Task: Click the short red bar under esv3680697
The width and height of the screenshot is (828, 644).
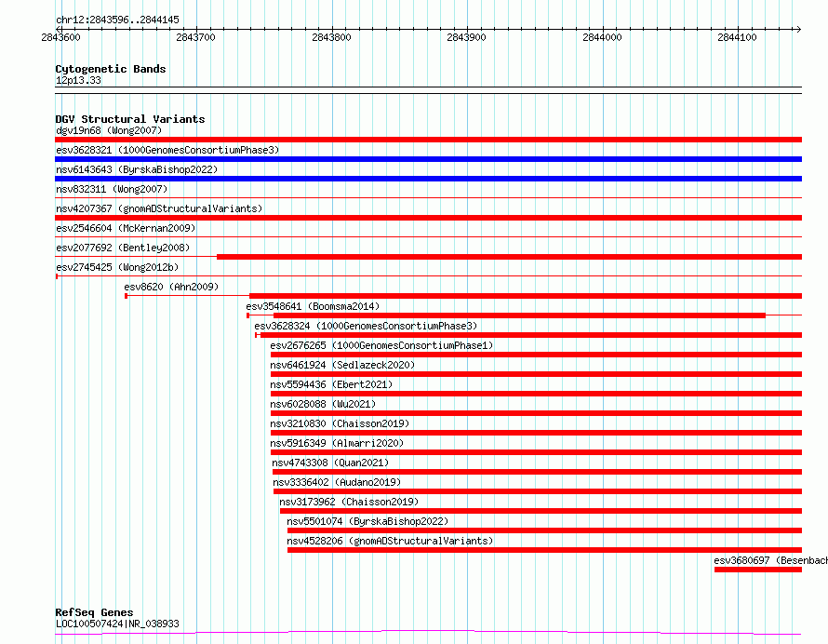Action: pos(758,570)
